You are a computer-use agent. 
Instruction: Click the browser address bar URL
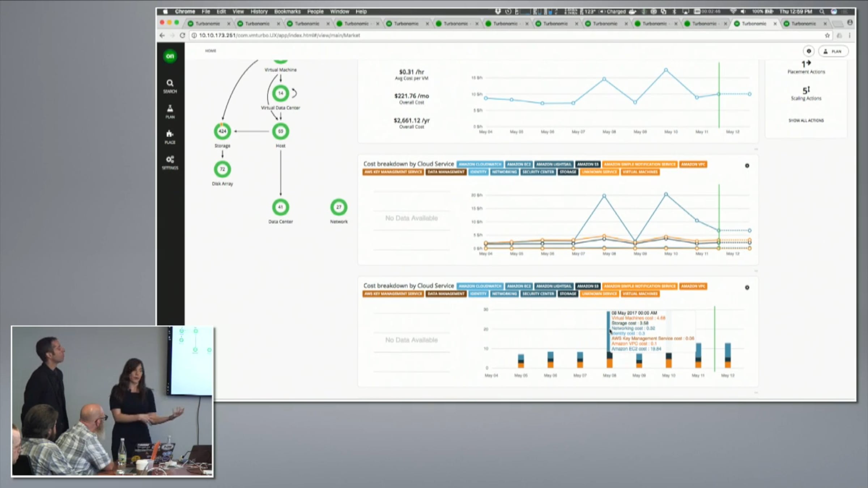(279, 35)
